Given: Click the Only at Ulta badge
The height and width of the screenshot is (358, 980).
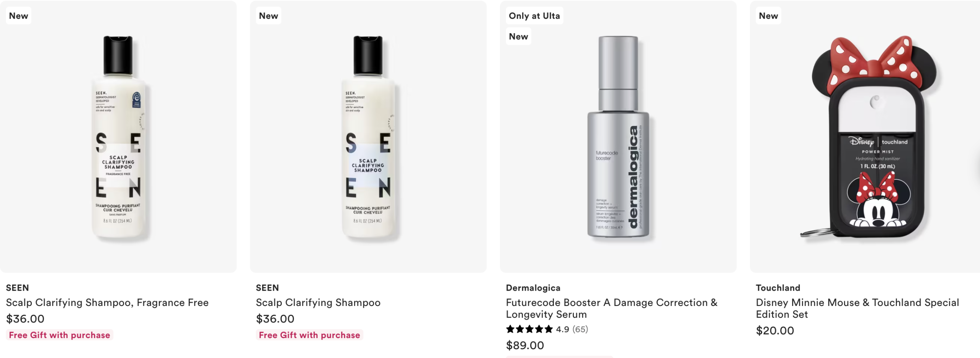Looking at the screenshot, I should 534,16.
